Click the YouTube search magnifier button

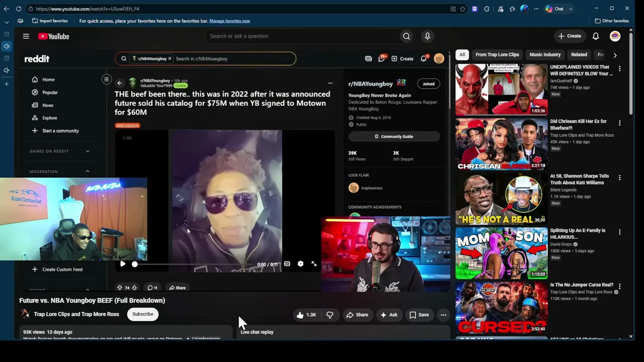(x=407, y=36)
